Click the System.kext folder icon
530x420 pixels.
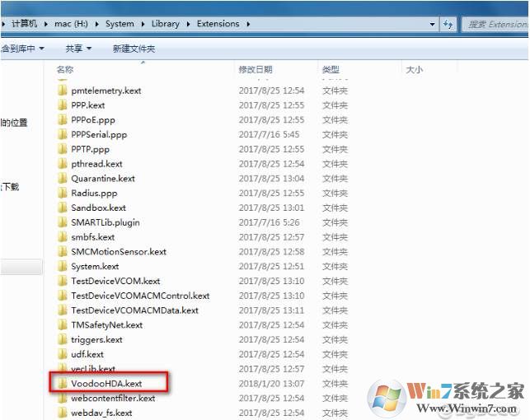click(x=63, y=266)
